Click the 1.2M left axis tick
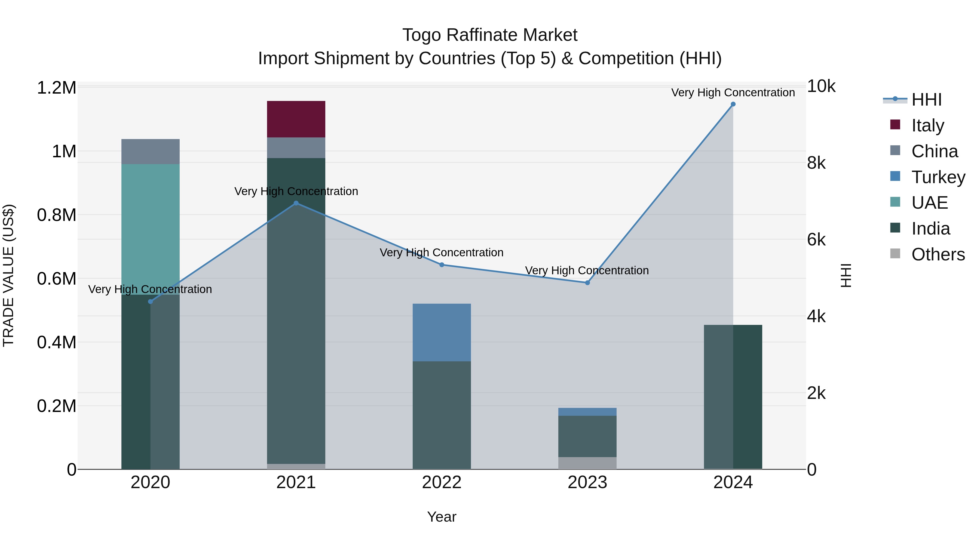This screenshot has width=980, height=551. (57, 88)
